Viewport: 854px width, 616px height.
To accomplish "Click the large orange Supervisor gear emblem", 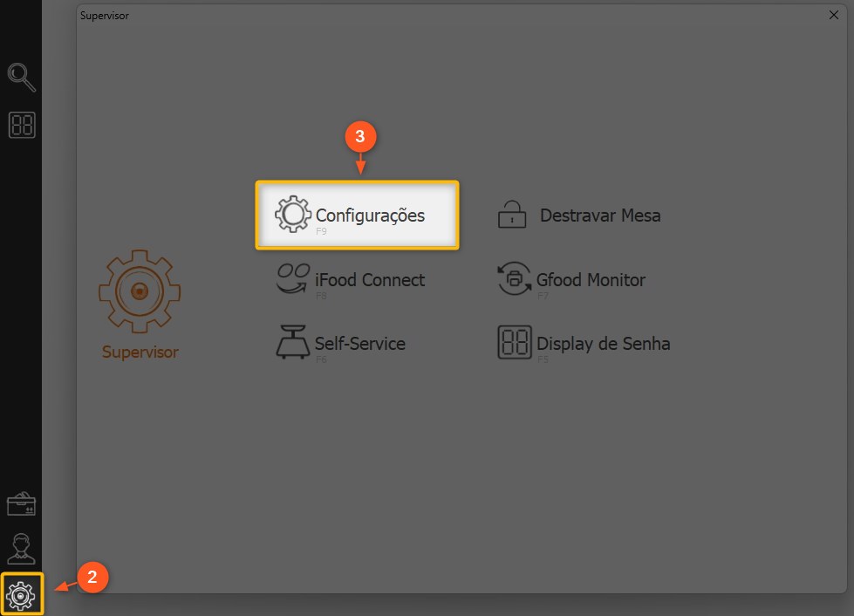I will pyautogui.click(x=138, y=291).
